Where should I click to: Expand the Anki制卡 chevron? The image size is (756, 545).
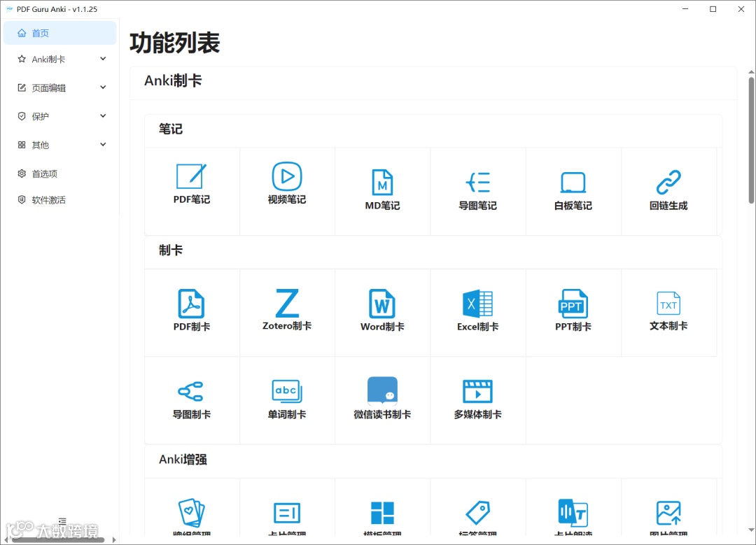(103, 59)
